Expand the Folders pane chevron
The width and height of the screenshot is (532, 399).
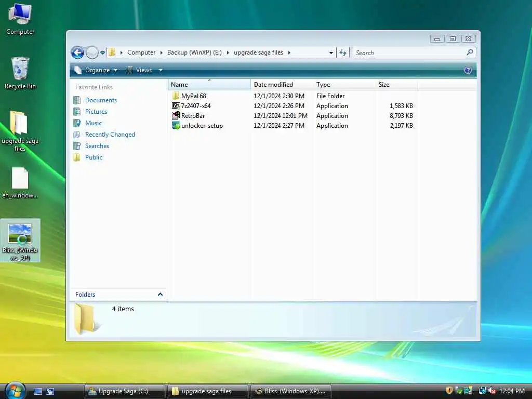tap(160, 294)
